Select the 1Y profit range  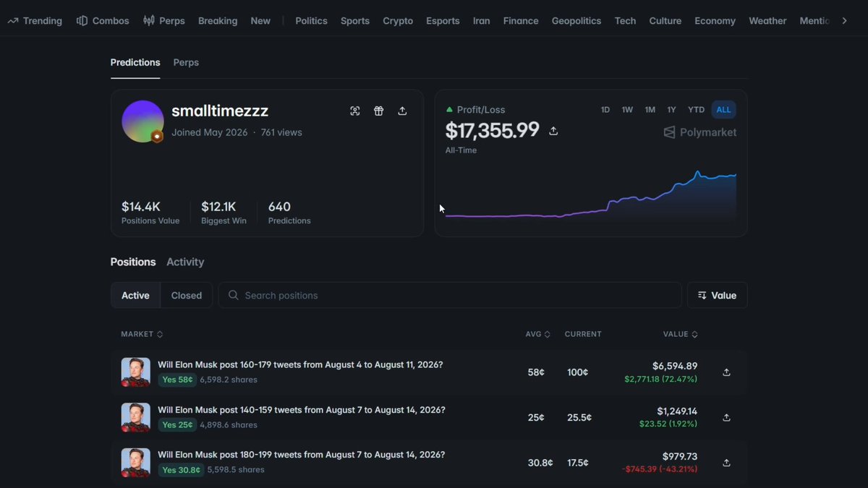[671, 110]
